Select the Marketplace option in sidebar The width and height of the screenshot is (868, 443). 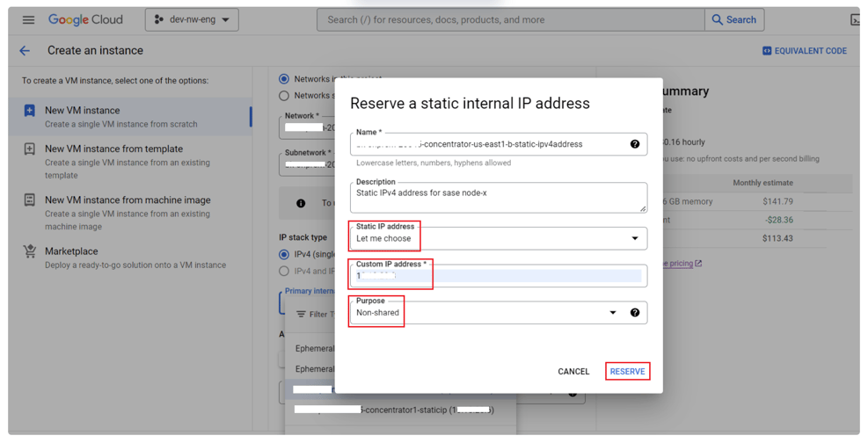[x=71, y=251]
